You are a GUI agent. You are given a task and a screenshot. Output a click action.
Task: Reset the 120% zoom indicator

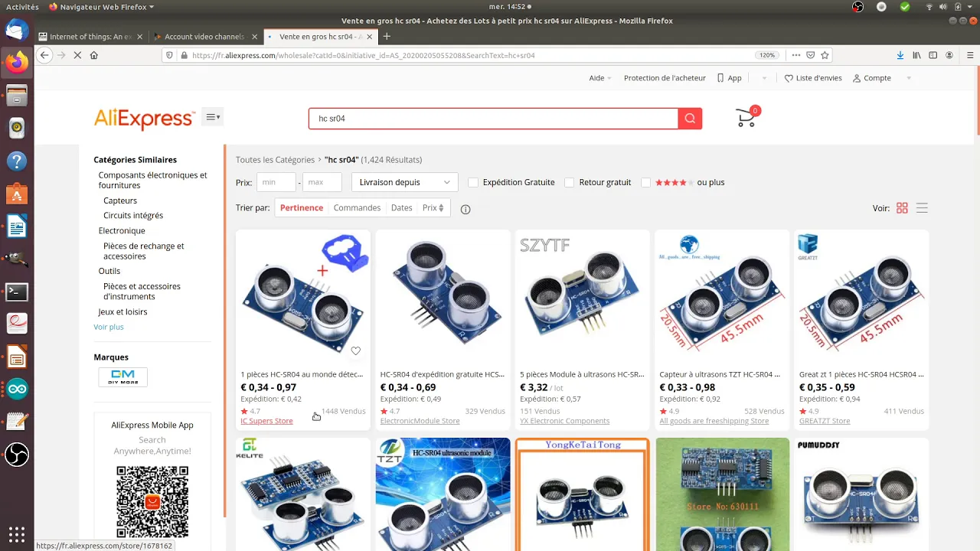click(x=768, y=55)
